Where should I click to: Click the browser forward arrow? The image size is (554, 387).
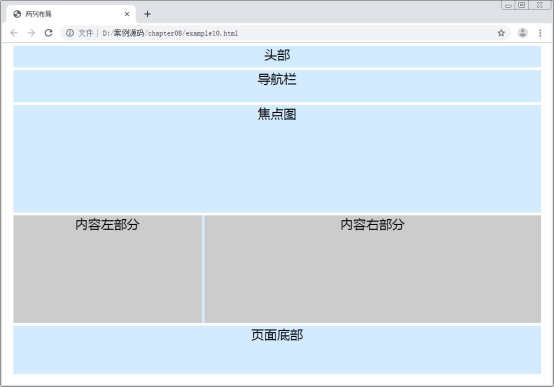pyautogui.click(x=31, y=33)
